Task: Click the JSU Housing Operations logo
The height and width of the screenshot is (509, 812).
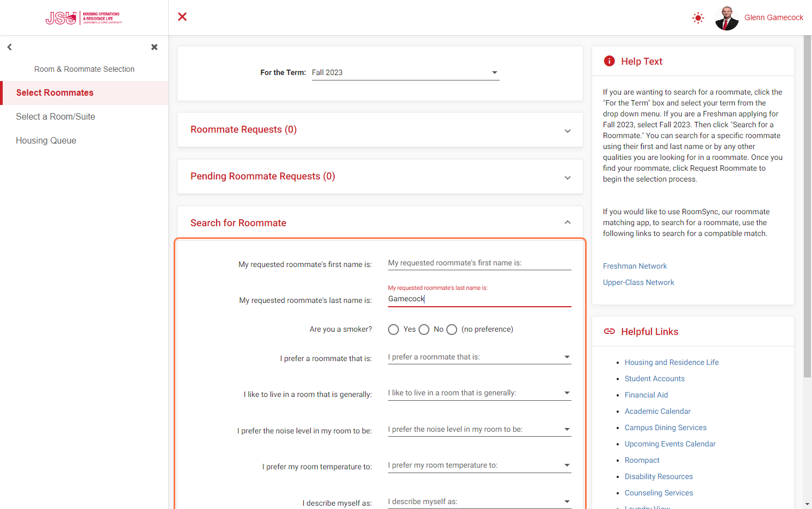Action: coord(84,18)
